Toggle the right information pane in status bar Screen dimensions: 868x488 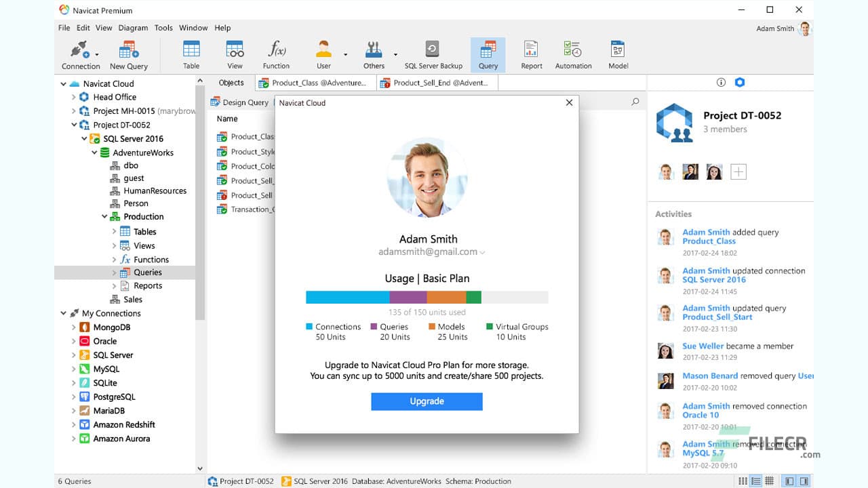point(806,481)
